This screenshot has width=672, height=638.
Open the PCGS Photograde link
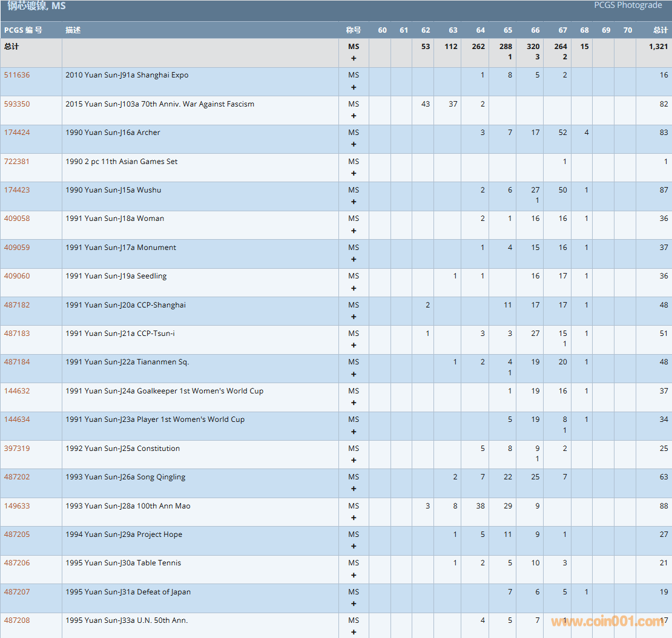coord(627,5)
